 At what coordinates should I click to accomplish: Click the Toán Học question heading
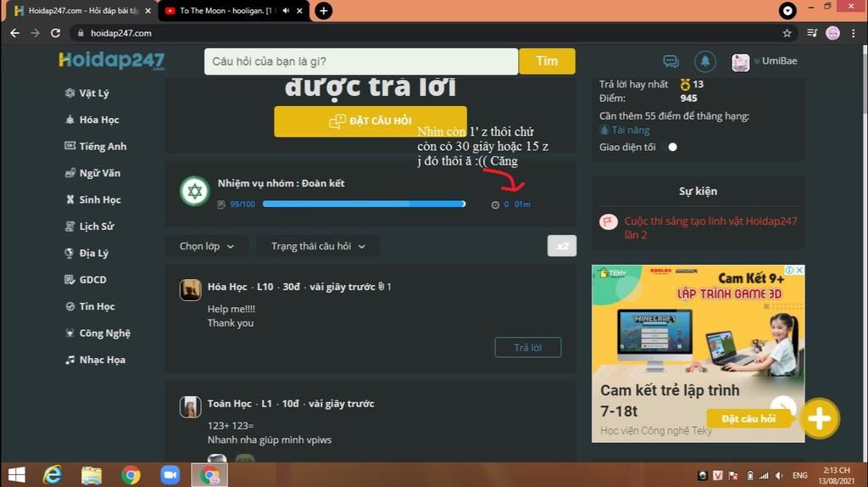point(291,403)
